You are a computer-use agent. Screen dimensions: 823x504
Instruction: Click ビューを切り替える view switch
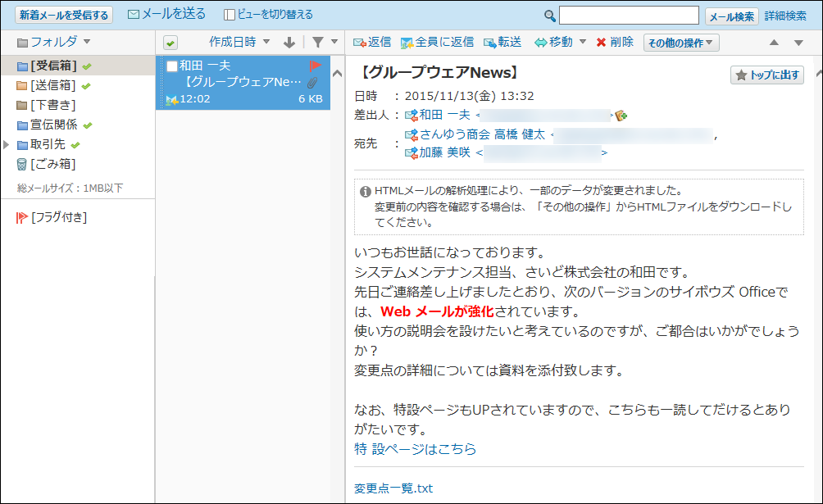pos(268,14)
